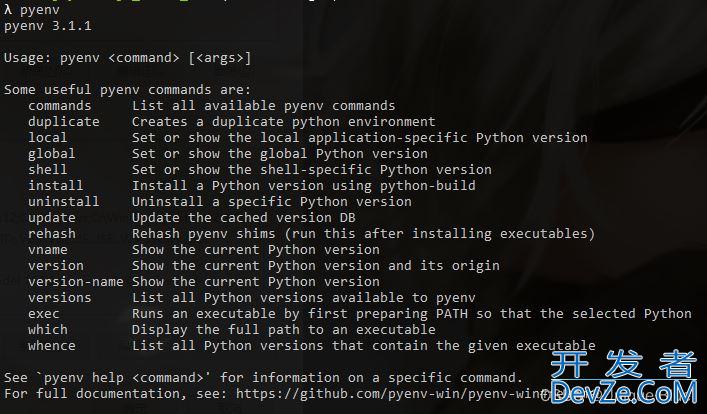Click the 'commands' command name
Image resolution: width=707 pixels, height=414 pixels.
[60, 106]
